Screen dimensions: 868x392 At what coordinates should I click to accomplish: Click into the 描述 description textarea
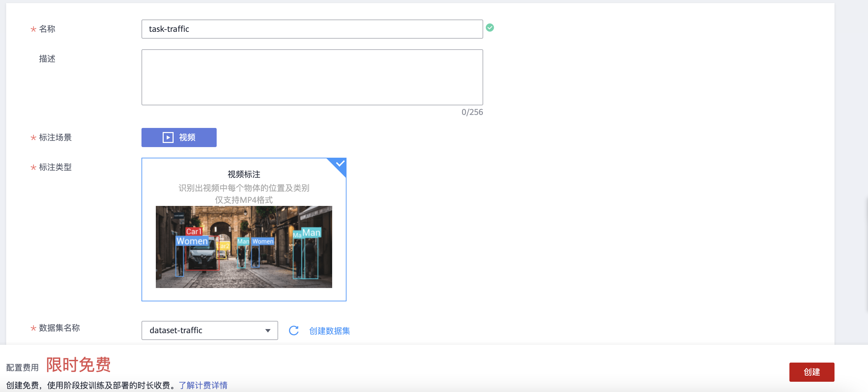tap(312, 77)
